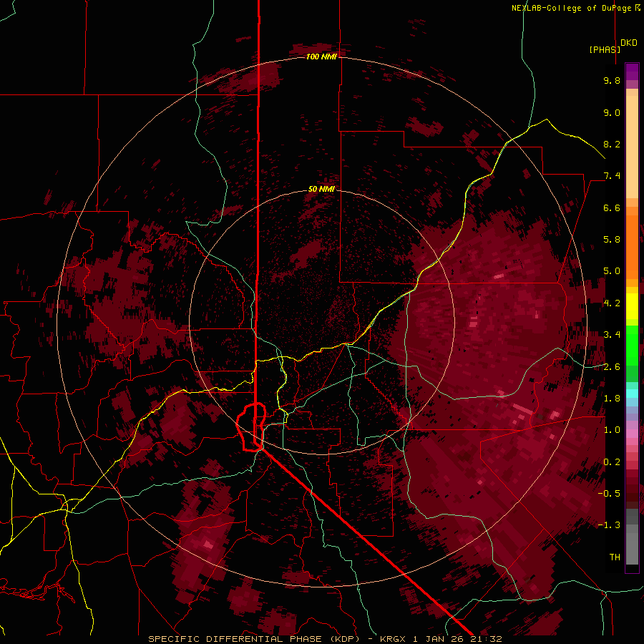
Task: Click the 2.6 value on the scale
Action: tap(612, 367)
